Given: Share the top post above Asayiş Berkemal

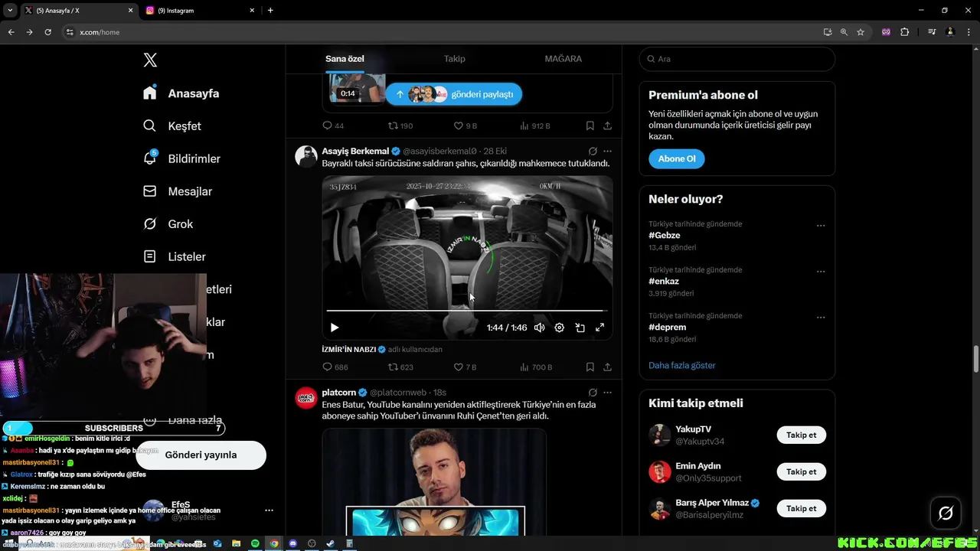Looking at the screenshot, I should (x=607, y=126).
